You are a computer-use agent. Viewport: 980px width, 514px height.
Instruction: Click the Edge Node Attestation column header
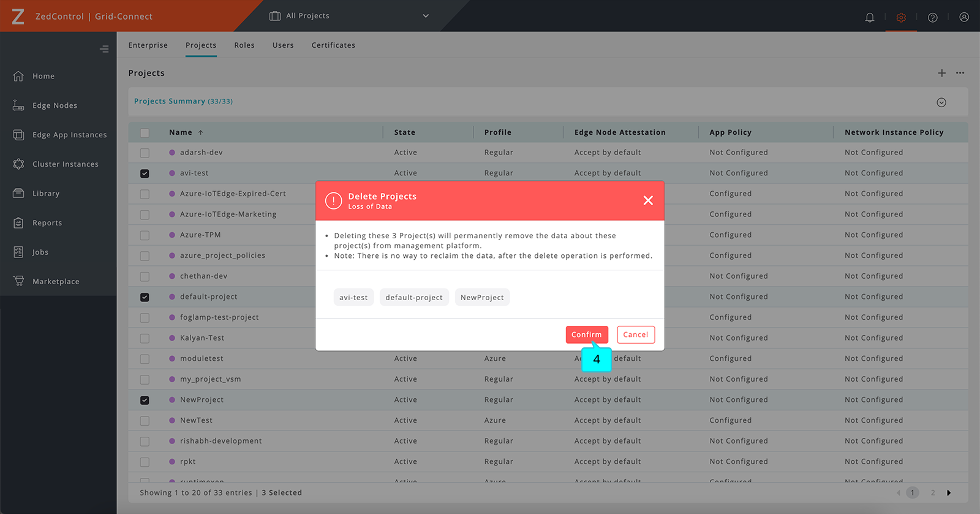[x=620, y=132]
